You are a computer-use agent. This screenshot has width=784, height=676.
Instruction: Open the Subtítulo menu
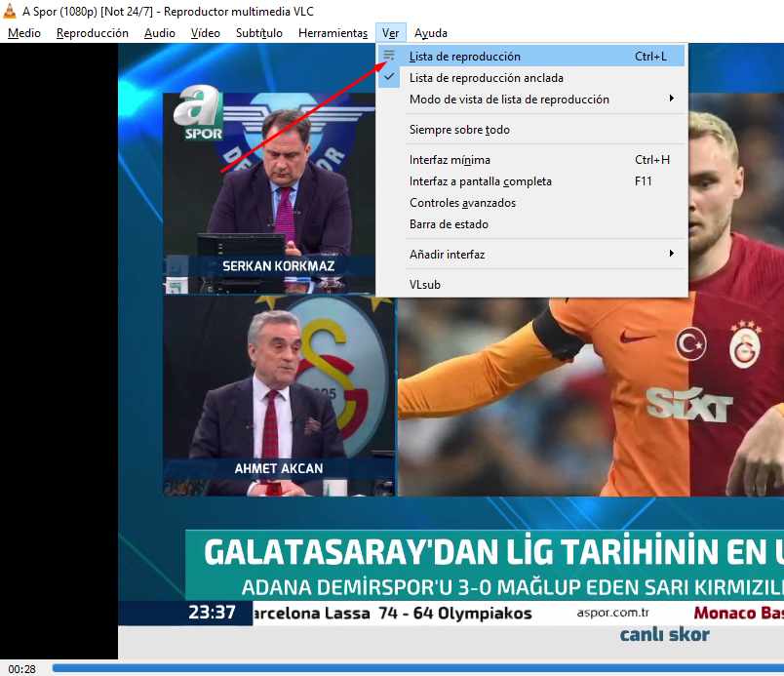[258, 33]
